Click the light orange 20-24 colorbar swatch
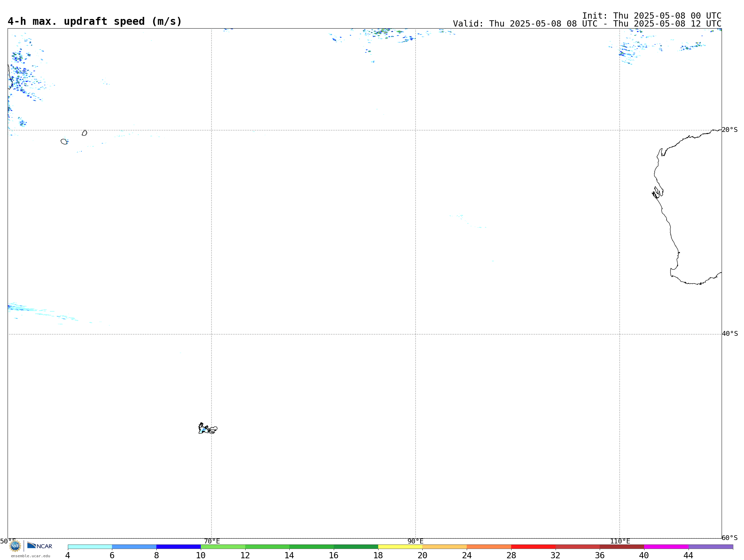 (x=445, y=547)
